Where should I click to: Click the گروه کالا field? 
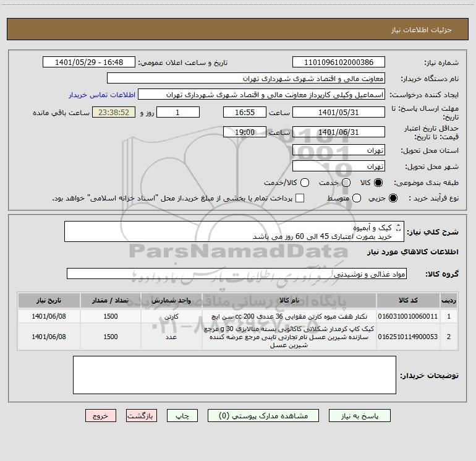(237, 274)
